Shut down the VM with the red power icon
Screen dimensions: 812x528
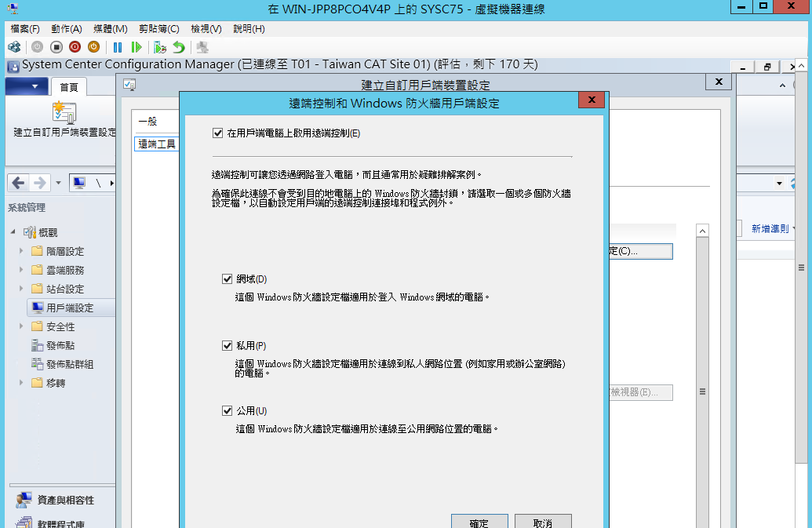click(75, 47)
